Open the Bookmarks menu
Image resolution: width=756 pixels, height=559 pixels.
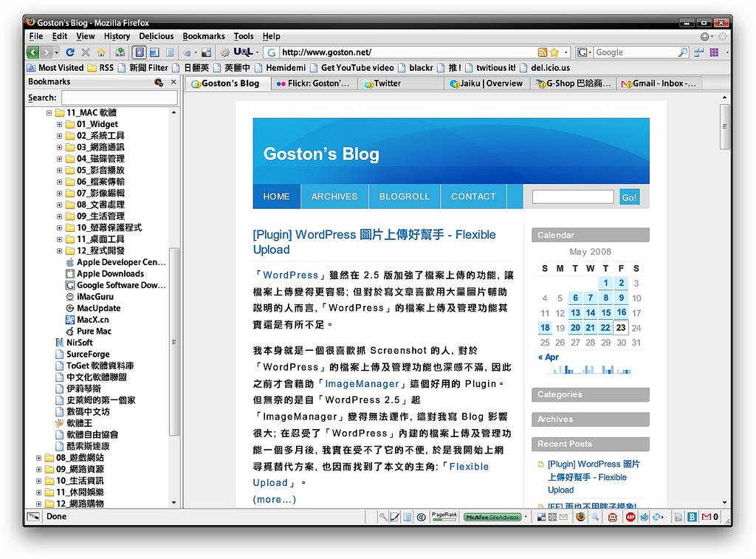(204, 36)
